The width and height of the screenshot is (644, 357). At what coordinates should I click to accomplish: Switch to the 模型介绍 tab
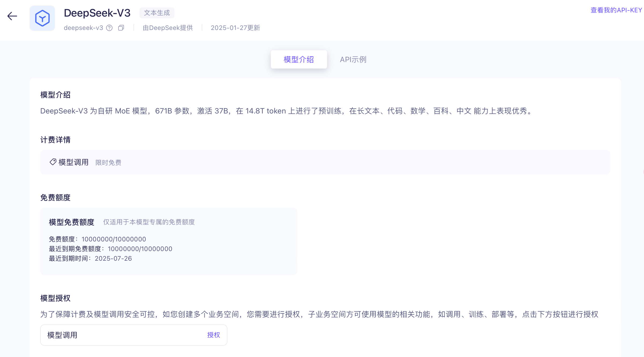point(299,59)
